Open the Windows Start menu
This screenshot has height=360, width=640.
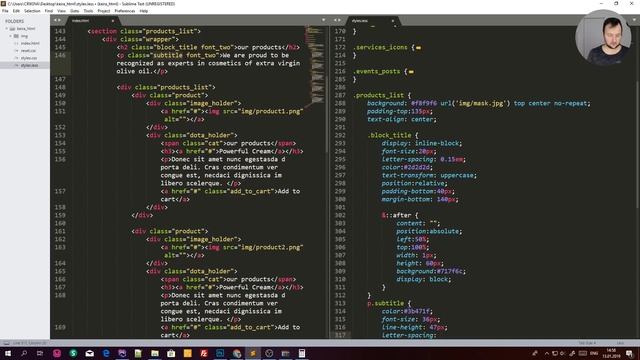(x=8, y=353)
